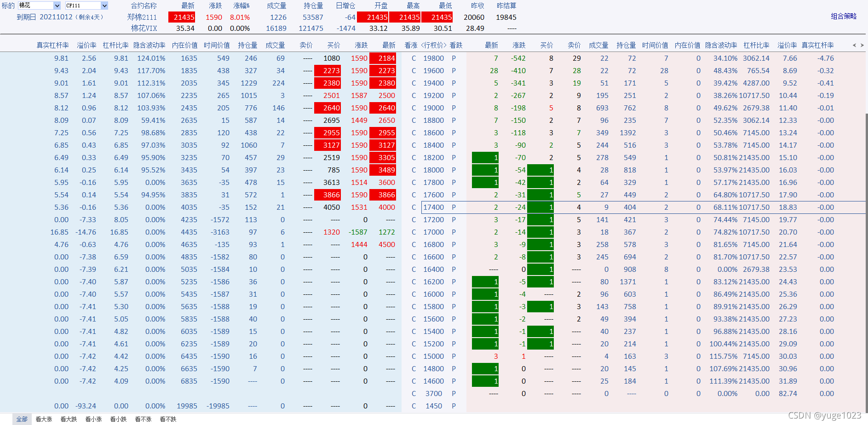Click call-side 真实杠杆率 column header
The width and height of the screenshot is (868, 425).
(x=53, y=45)
